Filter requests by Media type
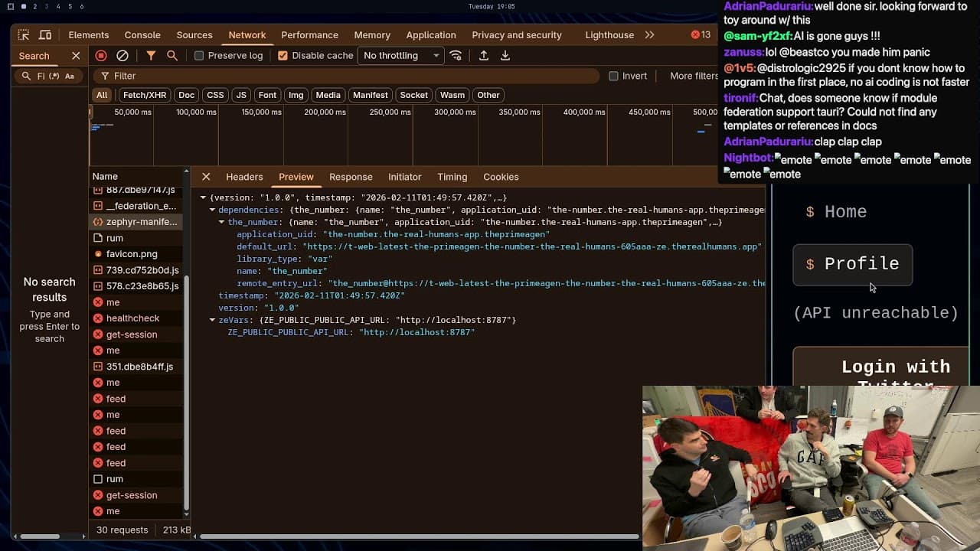 point(328,95)
